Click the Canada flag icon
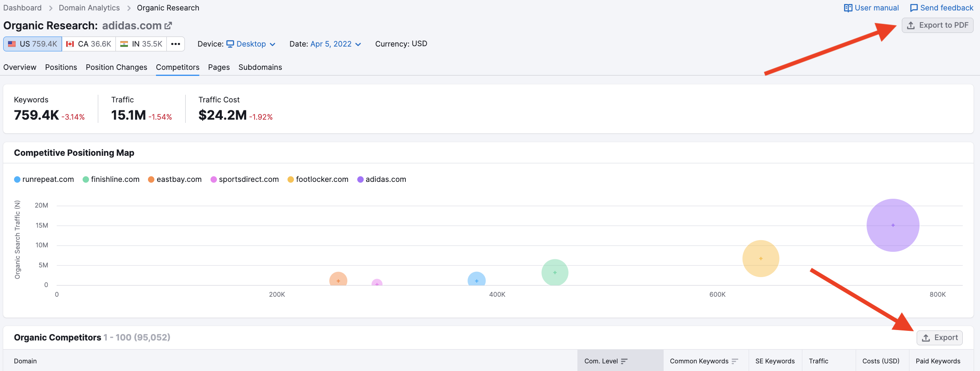The width and height of the screenshot is (980, 371). click(x=70, y=44)
